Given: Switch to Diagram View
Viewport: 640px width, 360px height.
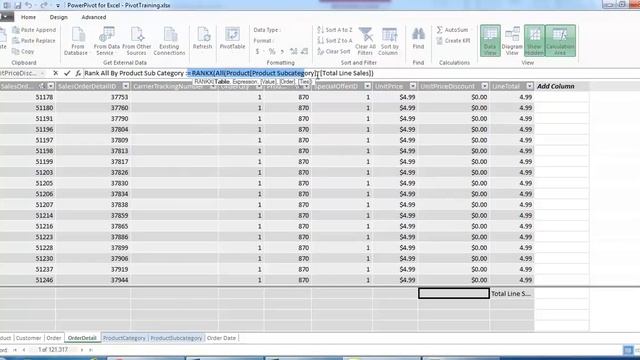Looking at the screenshot, I should 512,40.
